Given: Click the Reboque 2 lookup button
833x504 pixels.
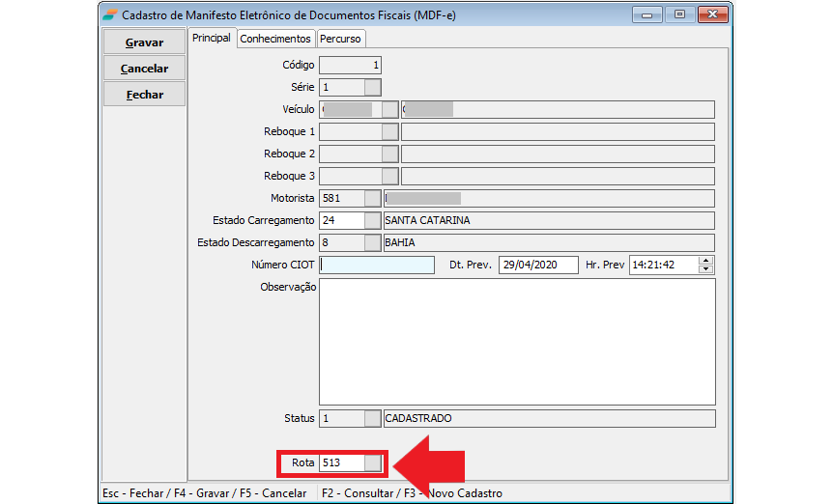Looking at the screenshot, I should (x=389, y=154).
